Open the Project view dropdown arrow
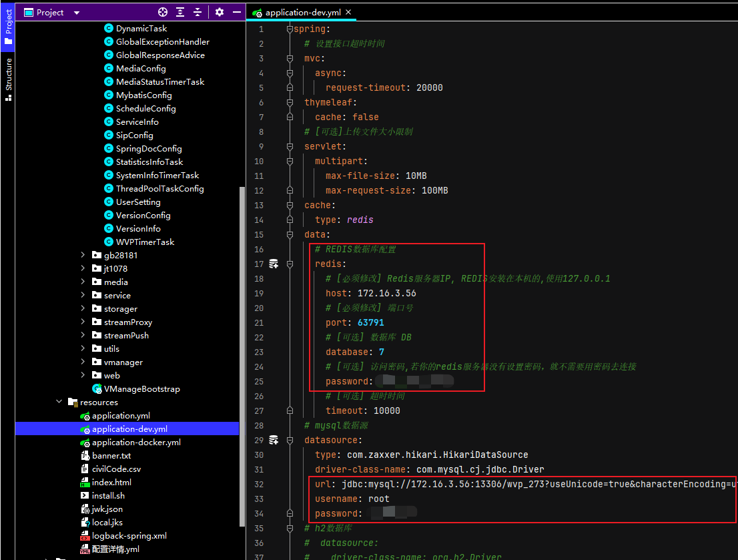 tap(77, 13)
